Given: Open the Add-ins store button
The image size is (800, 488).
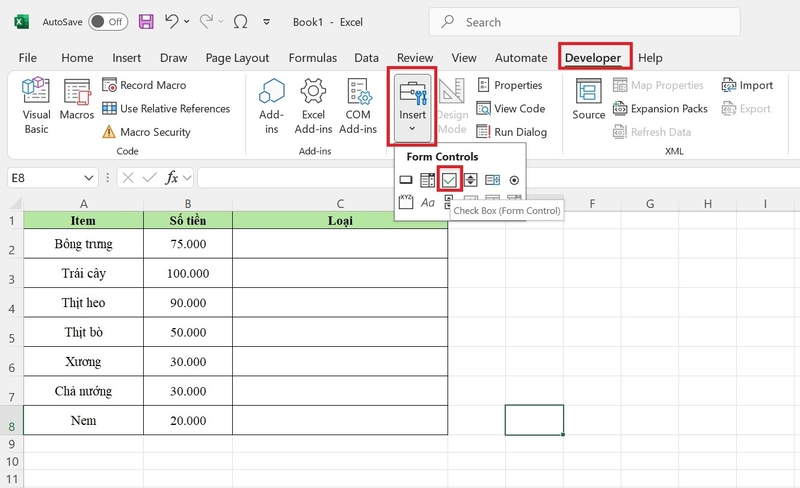Looking at the screenshot, I should tap(271, 106).
